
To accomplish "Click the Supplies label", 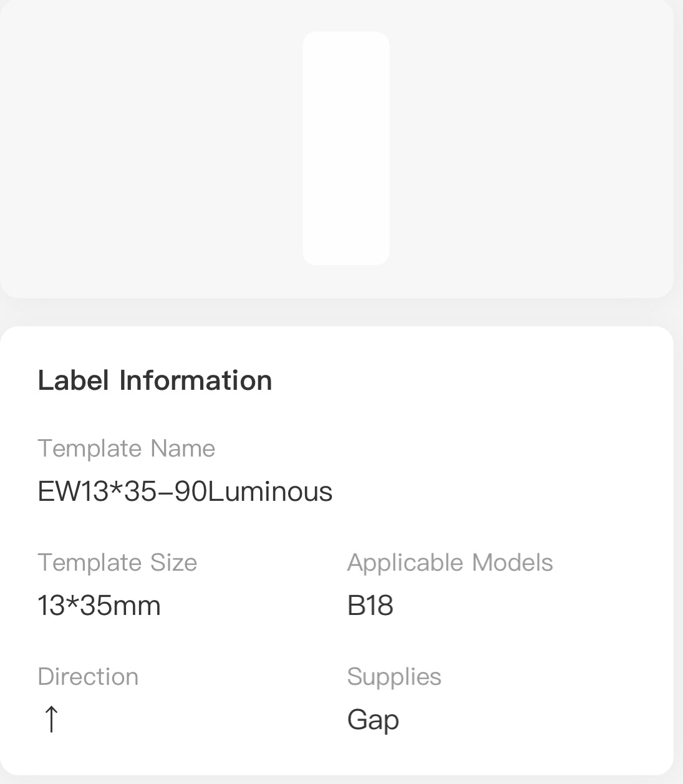I will click(394, 676).
